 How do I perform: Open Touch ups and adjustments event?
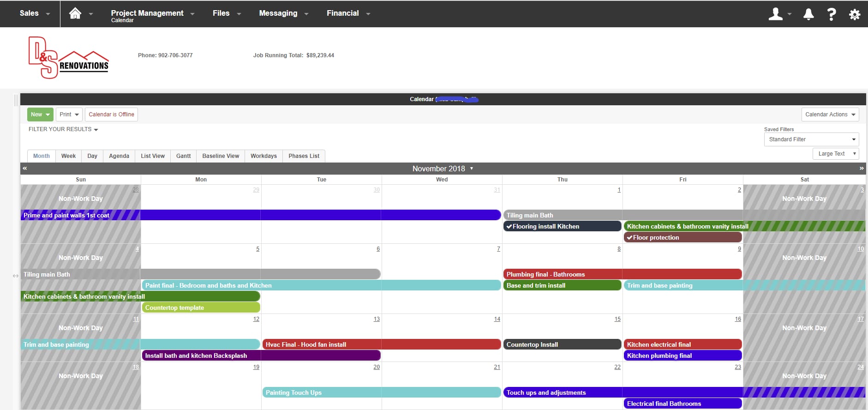684,392
